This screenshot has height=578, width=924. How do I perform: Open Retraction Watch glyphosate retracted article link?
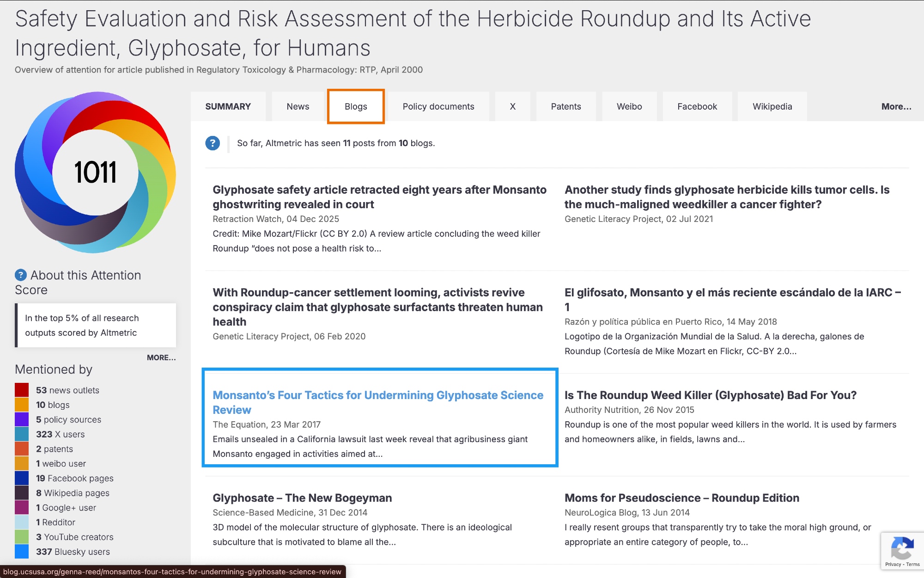tap(379, 197)
